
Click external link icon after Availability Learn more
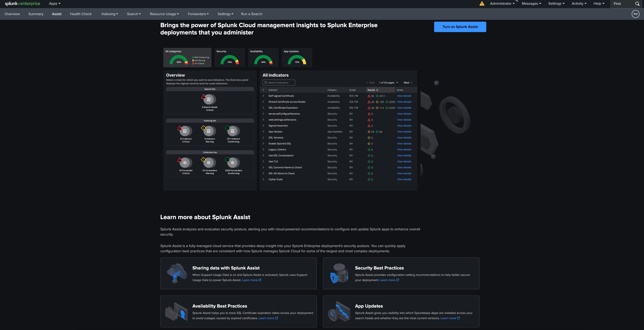click(x=277, y=318)
